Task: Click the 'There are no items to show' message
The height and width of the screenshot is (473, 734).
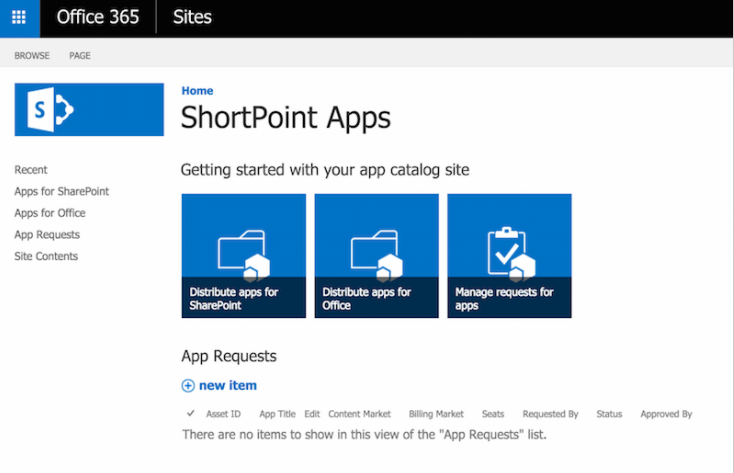Action: (364, 435)
